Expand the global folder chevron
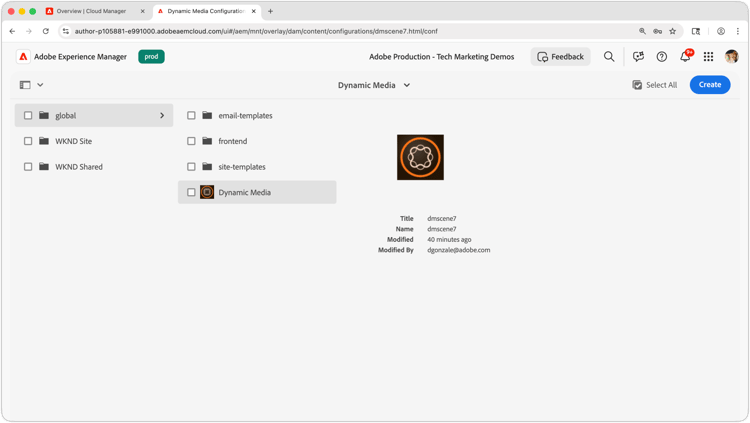750x423 pixels. pos(162,115)
